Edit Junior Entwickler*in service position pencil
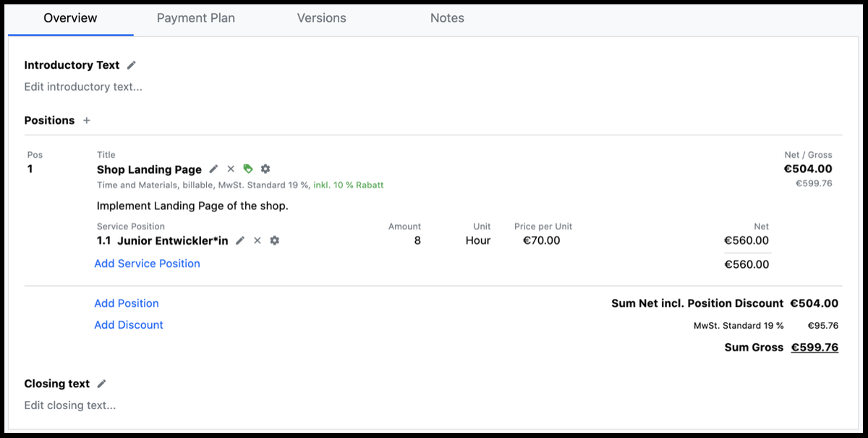 tap(240, 240)
